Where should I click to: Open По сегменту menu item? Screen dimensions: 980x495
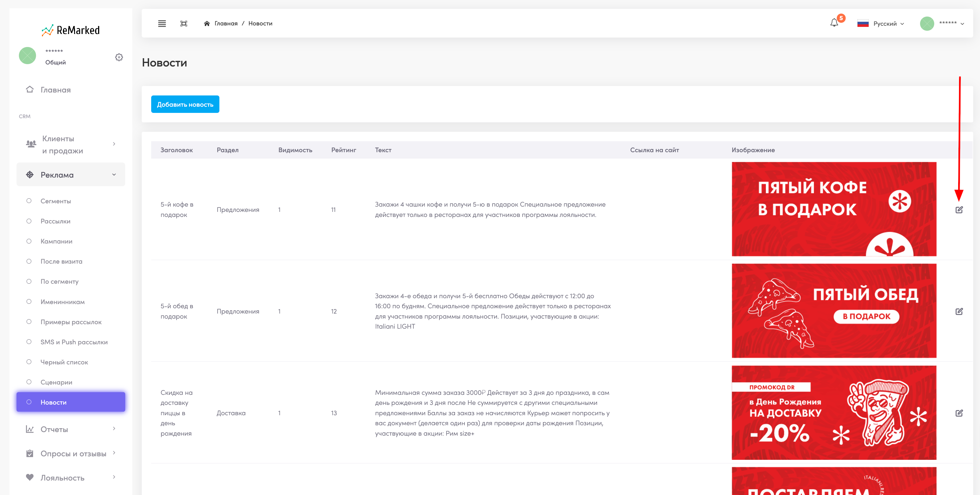(x=59, y=282)
